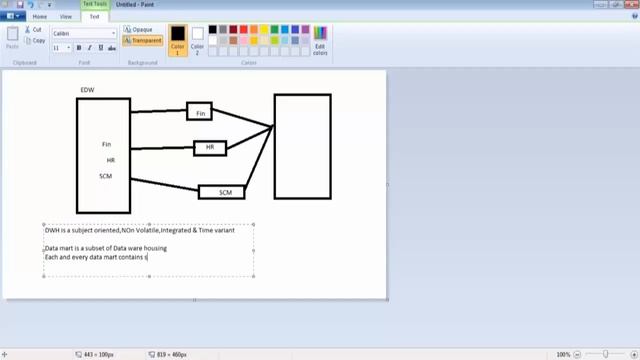
Task: Click the zoom out minus button
Action: tap(577, 354)
